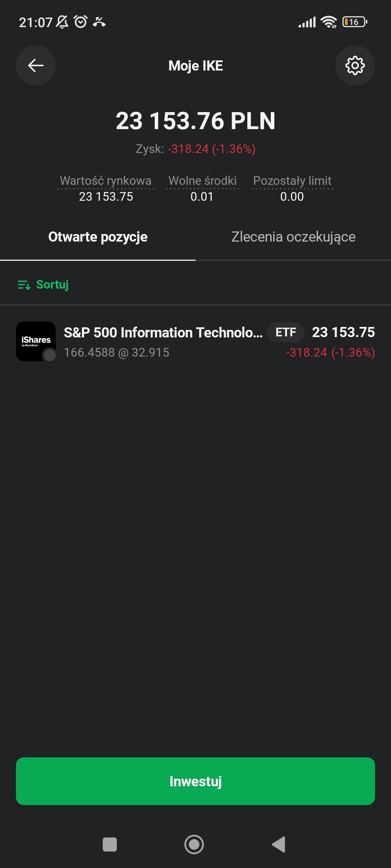Tap the Wi-Fi status icon
The image size is (391, 868).
pyautogui.click(x=329, y=22)
